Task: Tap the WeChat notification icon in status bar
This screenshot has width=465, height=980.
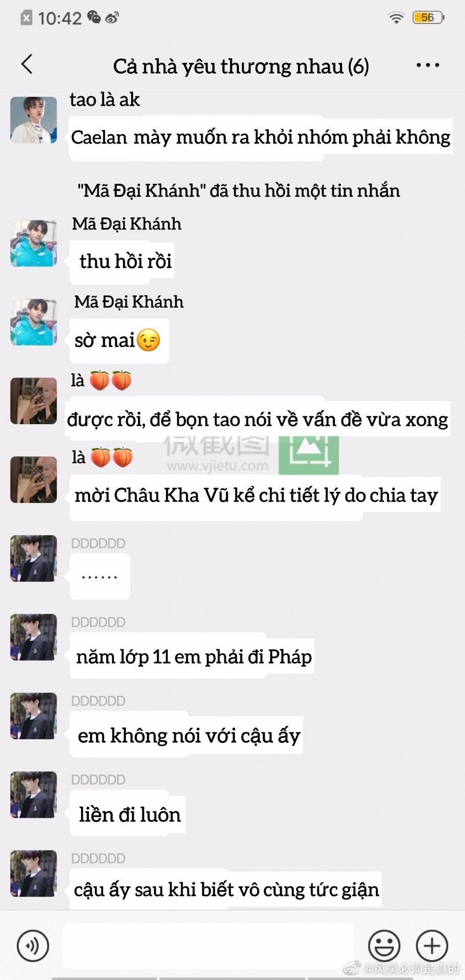Action: coord(94,17)
